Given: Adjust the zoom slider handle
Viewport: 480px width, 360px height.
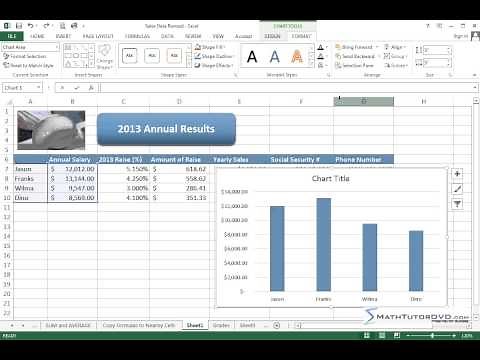Looking at the screenshot, I should (432, 335).
